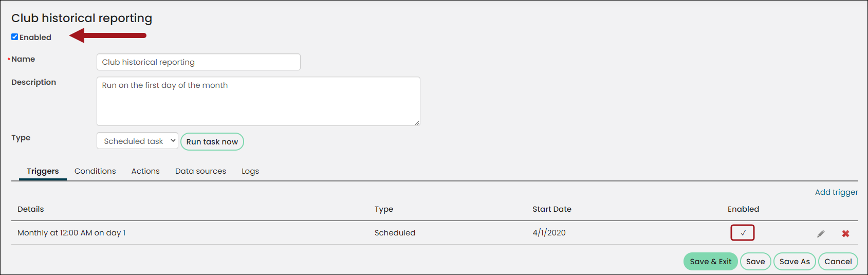Delete the monthly trigger with red X

point(845,234)
